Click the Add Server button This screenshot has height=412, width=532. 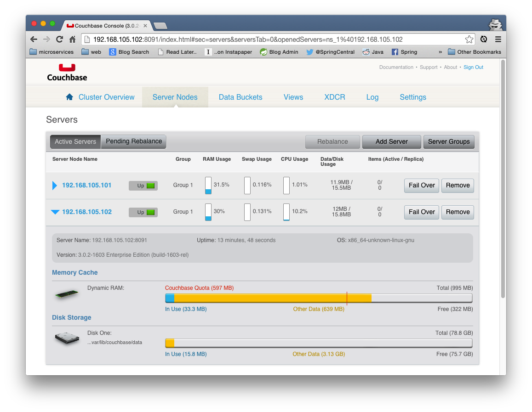tap(392, 141)
